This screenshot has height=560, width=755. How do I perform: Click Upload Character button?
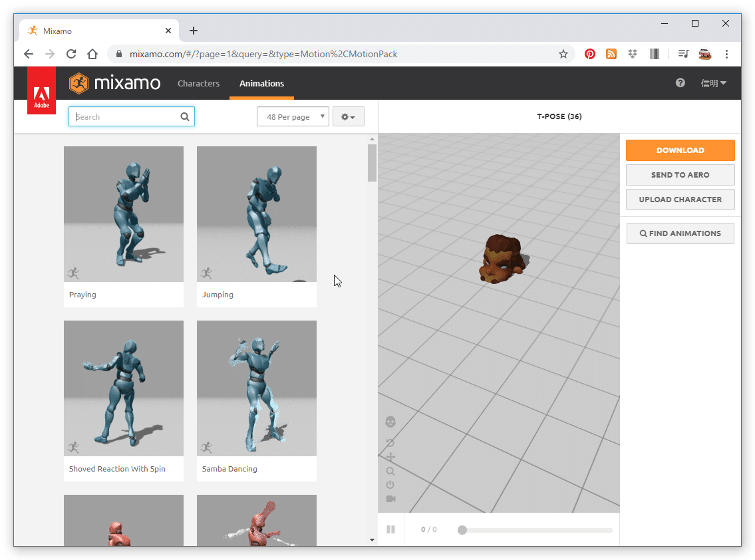point(680,200)
